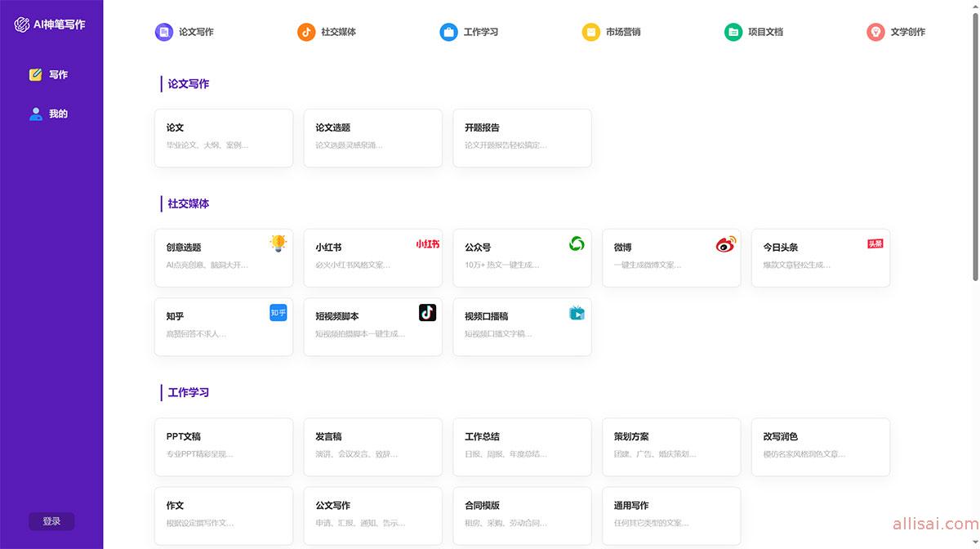Open the 合同模版 contract template card
This screenshot has height=549, width=980.
(522, 516)
